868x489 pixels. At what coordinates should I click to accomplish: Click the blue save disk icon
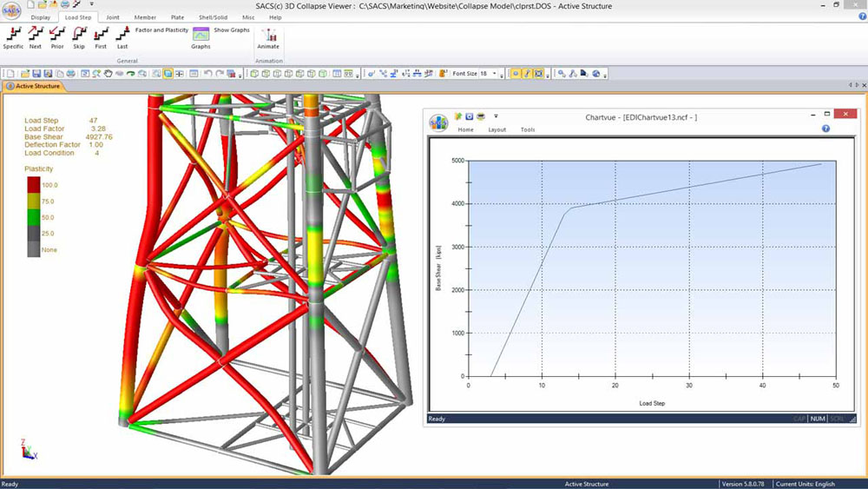click(x=36, y=73)
